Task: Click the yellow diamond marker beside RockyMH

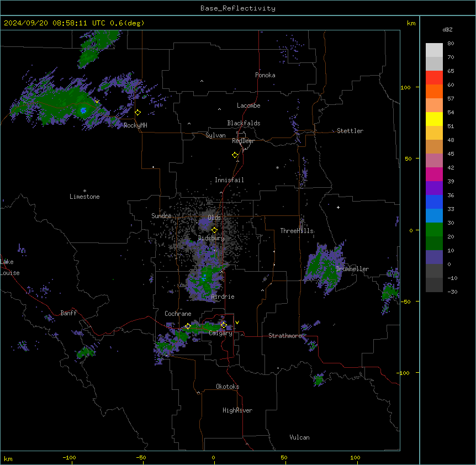Action: pos(138,113)
